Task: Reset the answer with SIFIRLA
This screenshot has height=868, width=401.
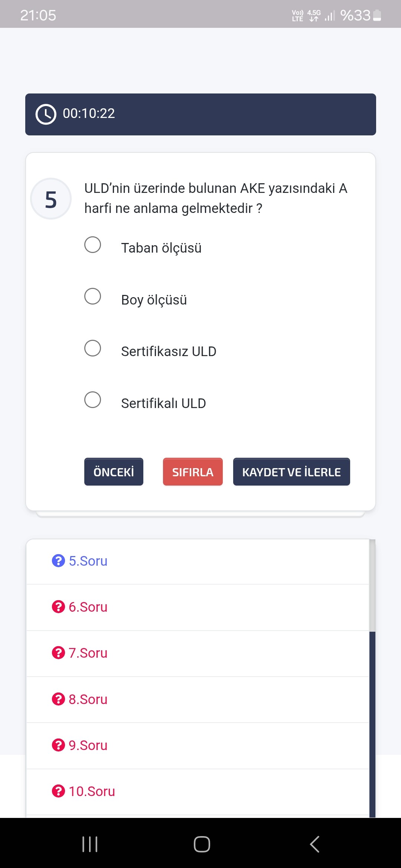Action: (193, 472)
